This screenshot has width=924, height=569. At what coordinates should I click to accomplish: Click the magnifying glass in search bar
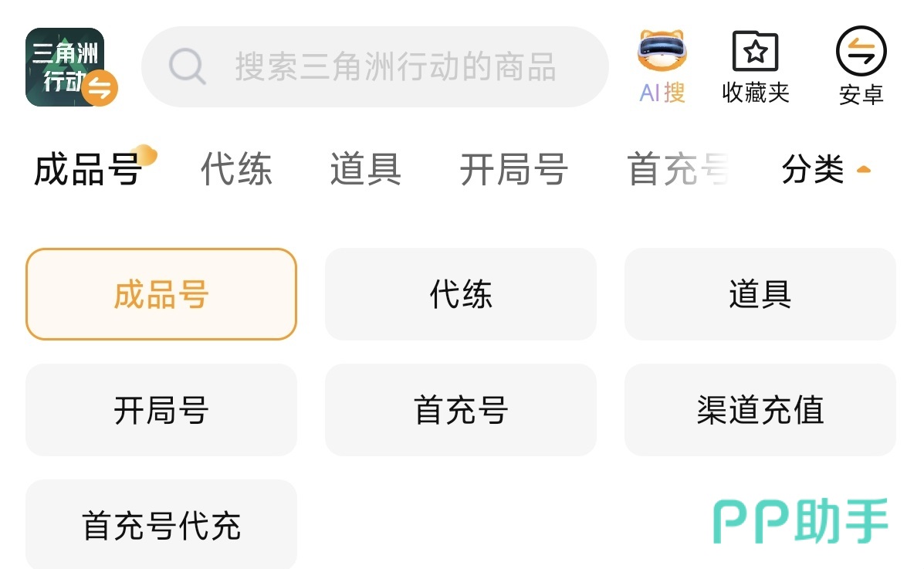pos(185,66)
